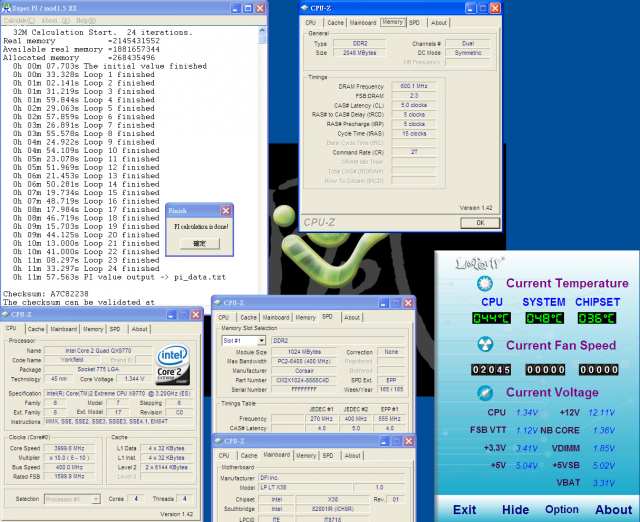
Task: Click the Current Voltage lightning icon
Action: point(485,393)
